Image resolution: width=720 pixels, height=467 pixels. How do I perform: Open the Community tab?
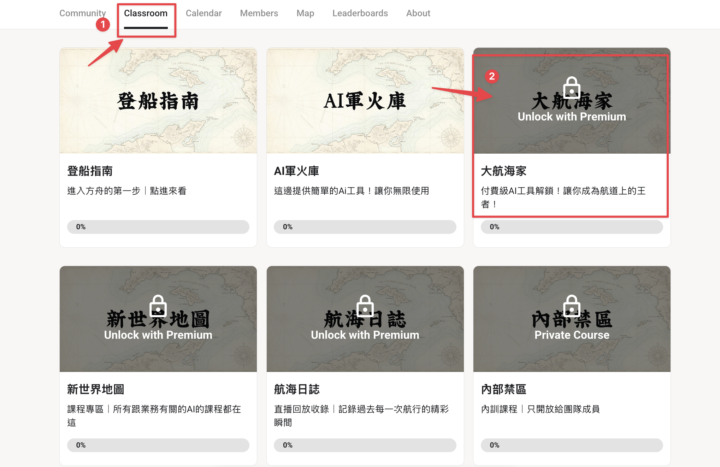[x=82, y=13]
